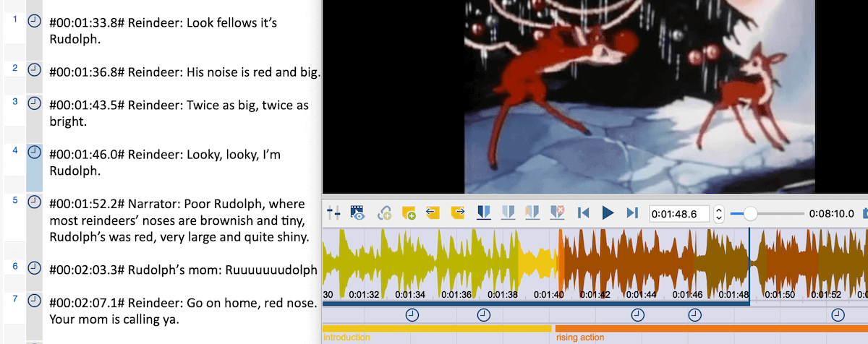The height and width of the screenshot is (344, 868).
Task: Click the set clip end marker icon
Action: pyautogui.click(x=509, y=212)
